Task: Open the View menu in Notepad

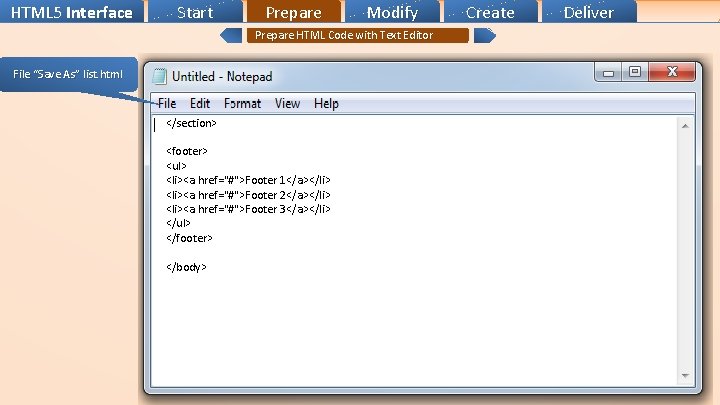Action: pyautogui.click(x=287, y=103)
